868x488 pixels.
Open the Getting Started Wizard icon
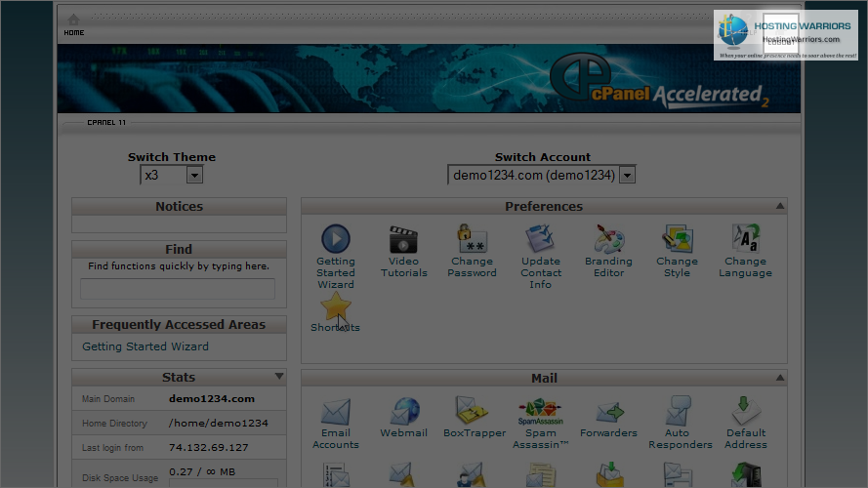point(336,239)
